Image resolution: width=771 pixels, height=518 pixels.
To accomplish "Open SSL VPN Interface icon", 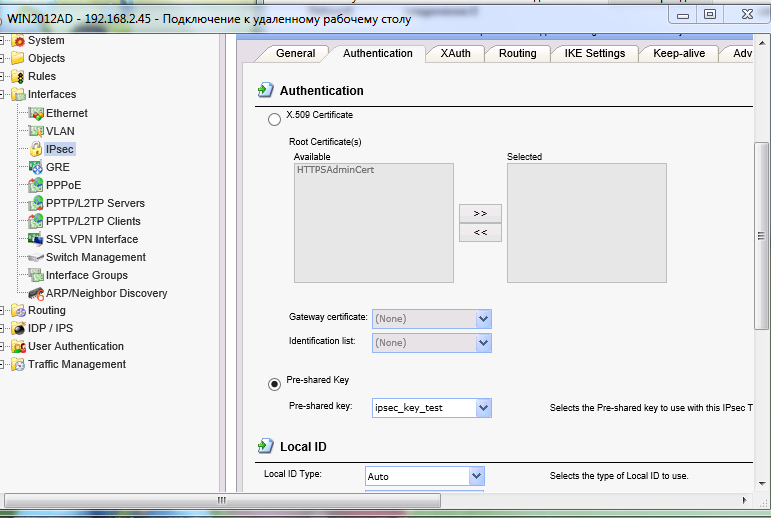I will coord(36,239).
